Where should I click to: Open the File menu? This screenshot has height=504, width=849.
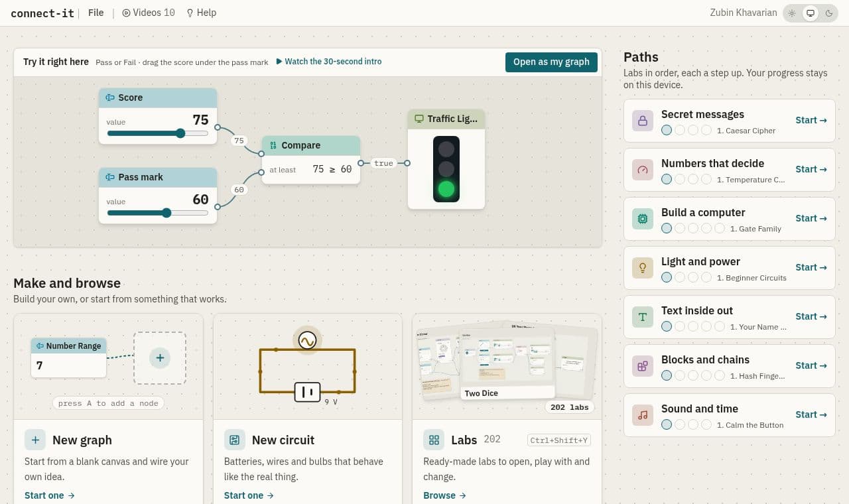click(96, 13)
